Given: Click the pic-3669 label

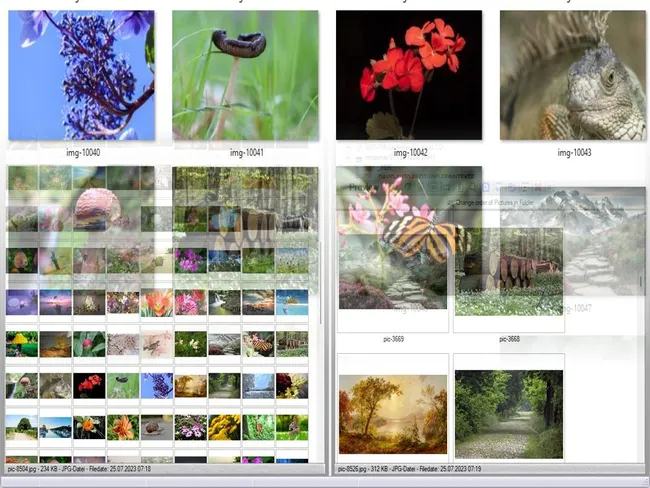Looking at the screenshot, I should [393, 339].
